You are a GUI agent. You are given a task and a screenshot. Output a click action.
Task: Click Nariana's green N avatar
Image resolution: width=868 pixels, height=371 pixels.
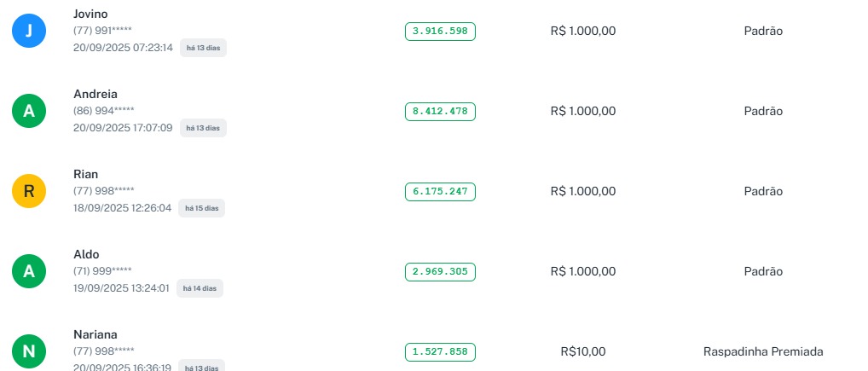28,351
